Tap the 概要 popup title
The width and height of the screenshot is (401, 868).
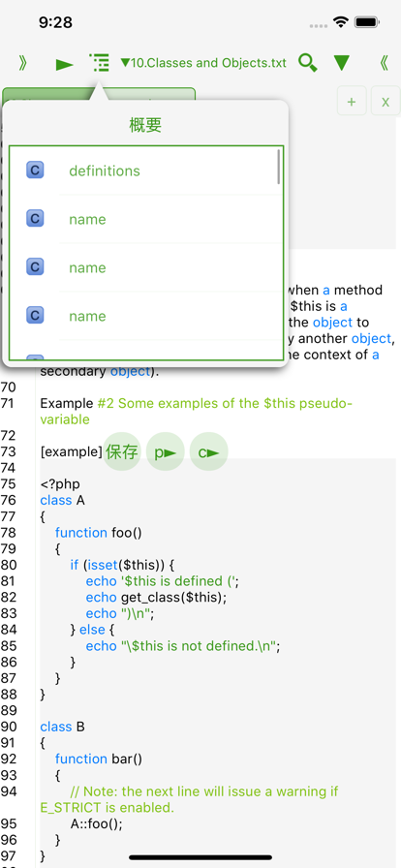[x=145, y=126]
